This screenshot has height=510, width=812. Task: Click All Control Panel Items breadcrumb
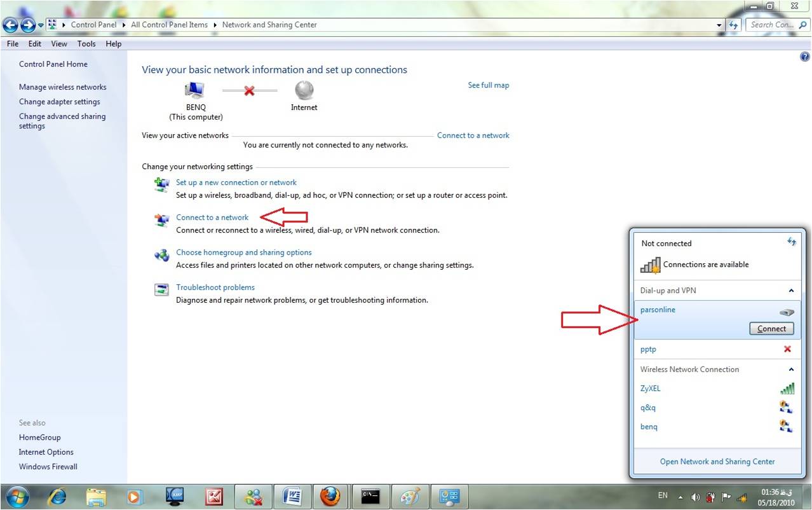point(169,25)
